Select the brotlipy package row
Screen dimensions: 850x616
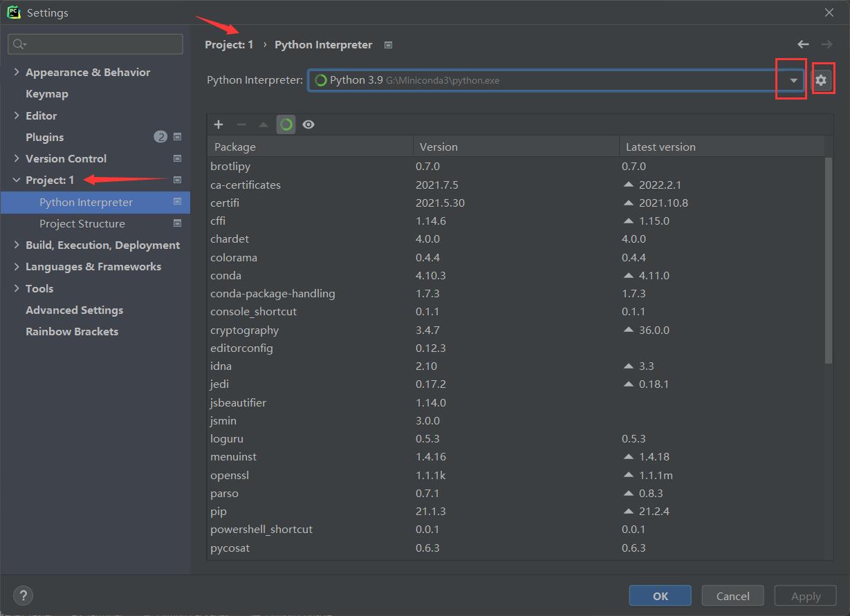pyautogui.click(x=516, y=166)
